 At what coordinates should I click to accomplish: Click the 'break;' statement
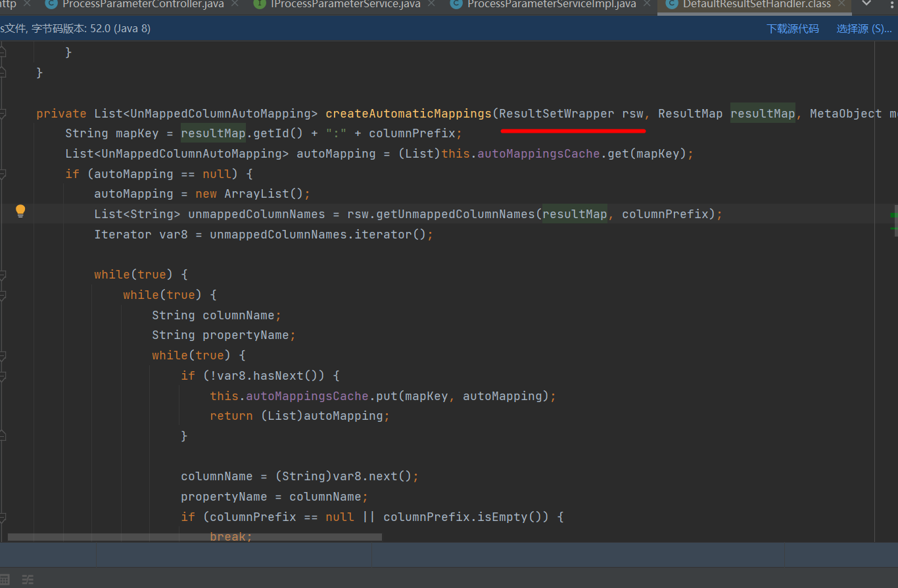[231, 537]
